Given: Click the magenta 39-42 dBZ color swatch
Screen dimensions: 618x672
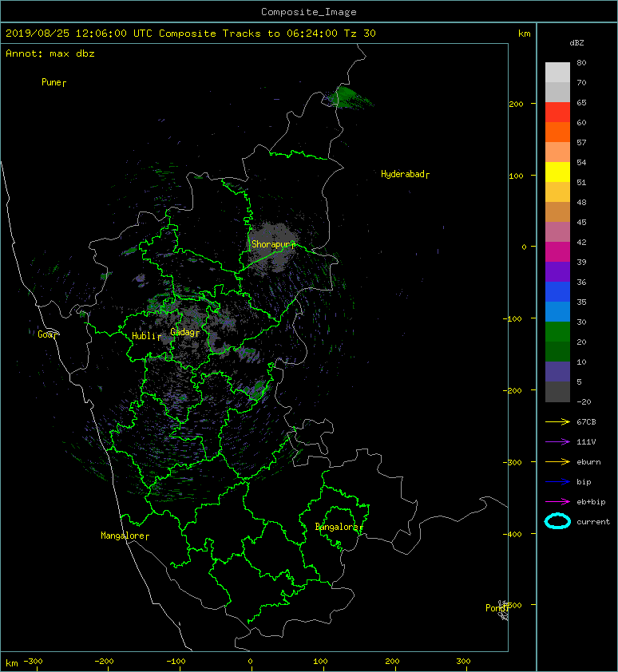Looking at the screenshot, I should coord(557,252).
